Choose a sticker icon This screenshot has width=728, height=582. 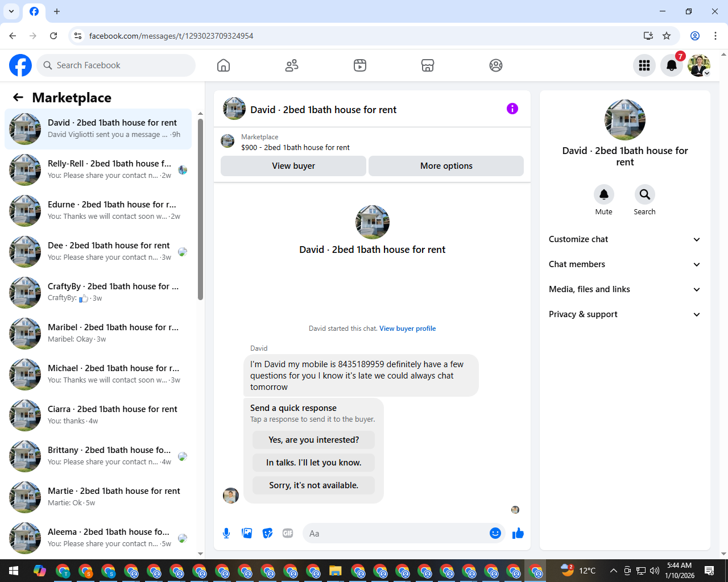[x=267, y=533]
